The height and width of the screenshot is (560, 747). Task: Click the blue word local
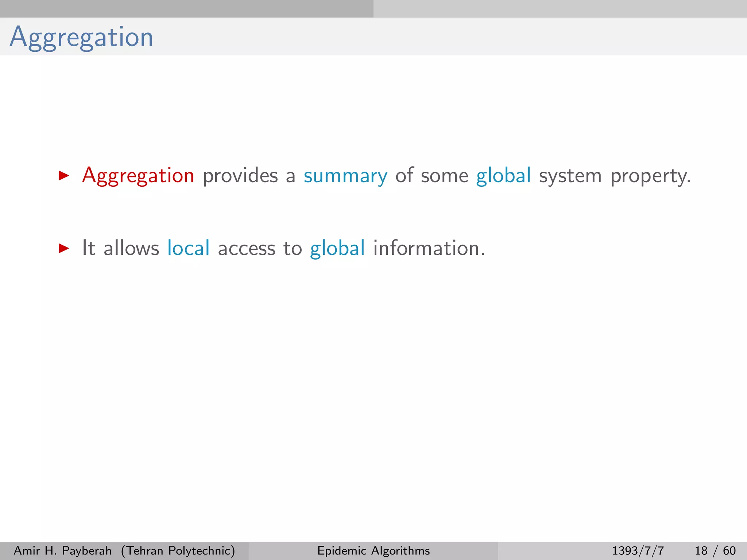tap(188, 248)
